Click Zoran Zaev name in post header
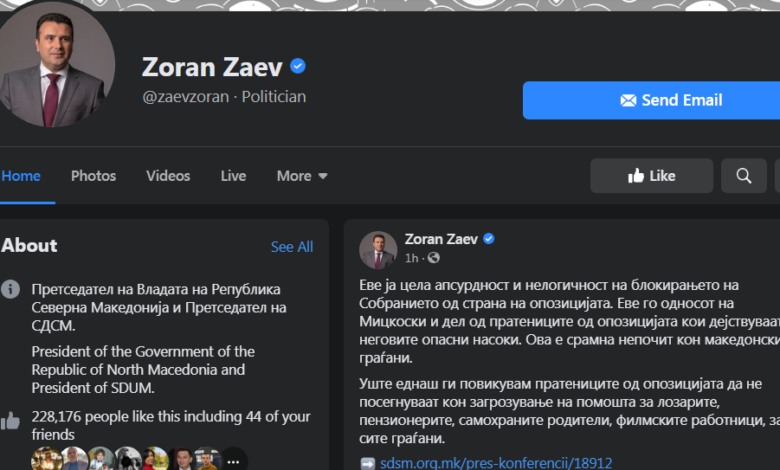 click(x=441, y=239)
